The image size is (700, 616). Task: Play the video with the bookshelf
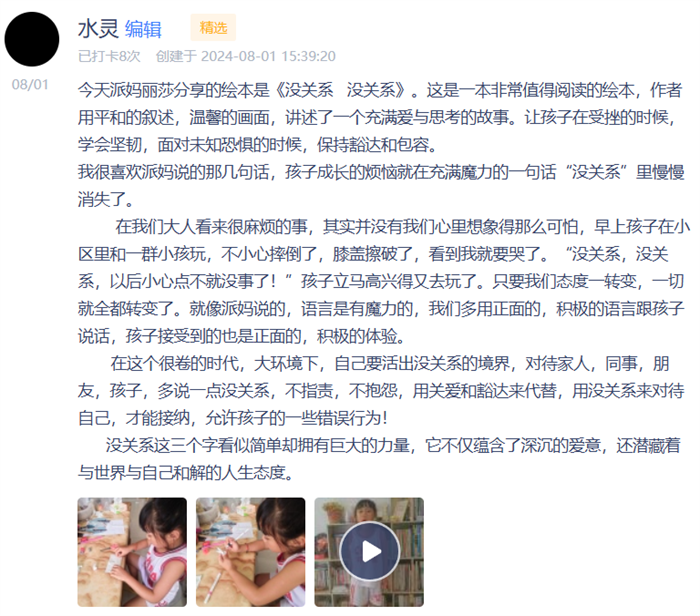[369, 552]
